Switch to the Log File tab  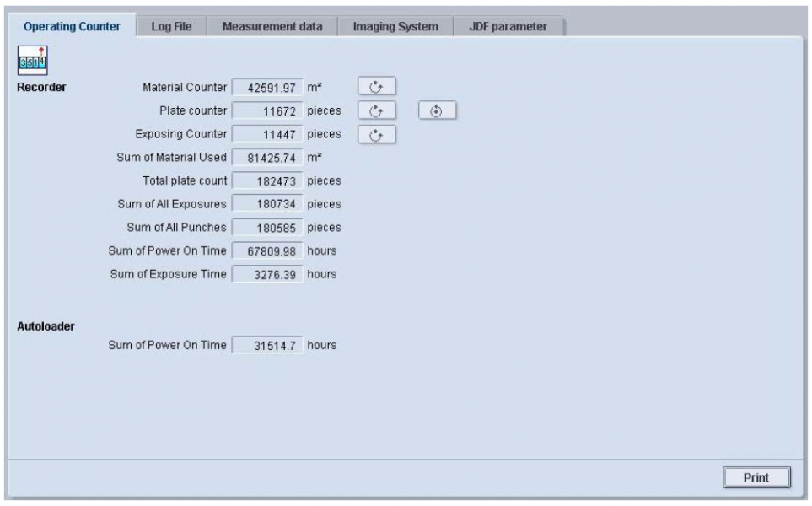171,26
